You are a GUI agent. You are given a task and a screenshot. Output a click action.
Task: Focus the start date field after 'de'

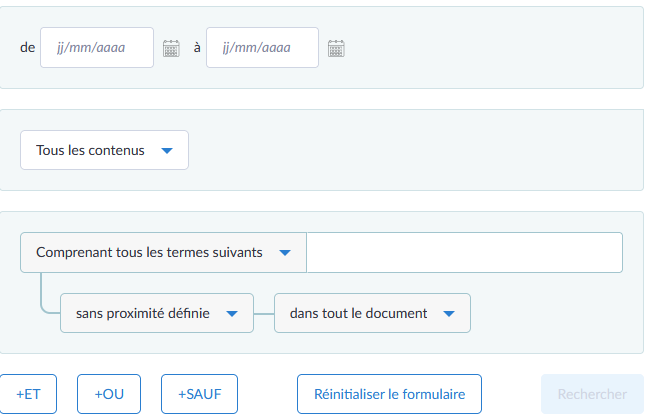point(97,48)
